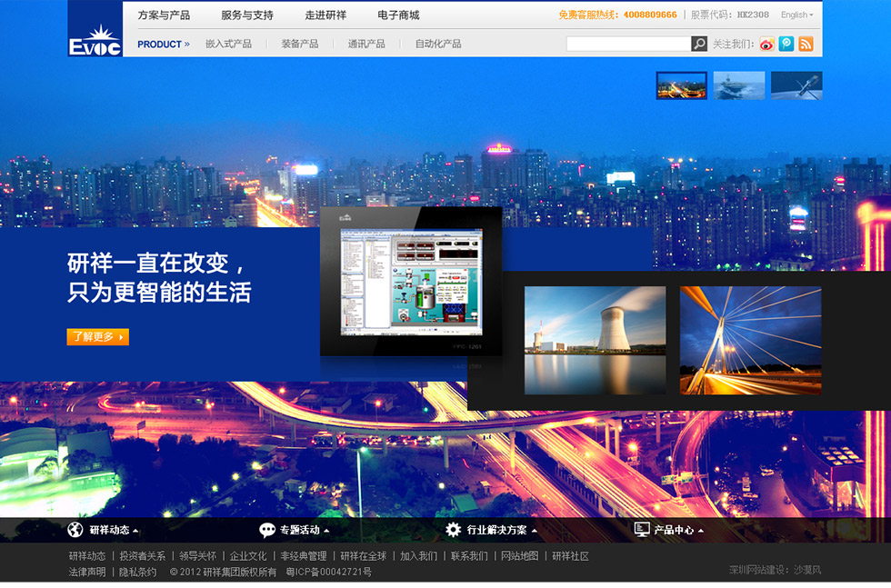891x588 pixels.
Task: Open the English language dropdown
Action: point(796,15)
